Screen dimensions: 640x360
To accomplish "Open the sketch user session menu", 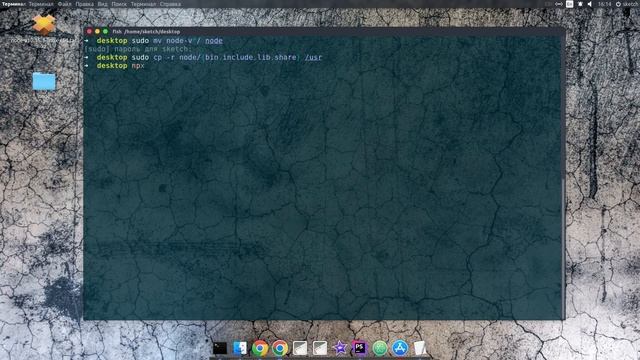I will tap(627, 4).
